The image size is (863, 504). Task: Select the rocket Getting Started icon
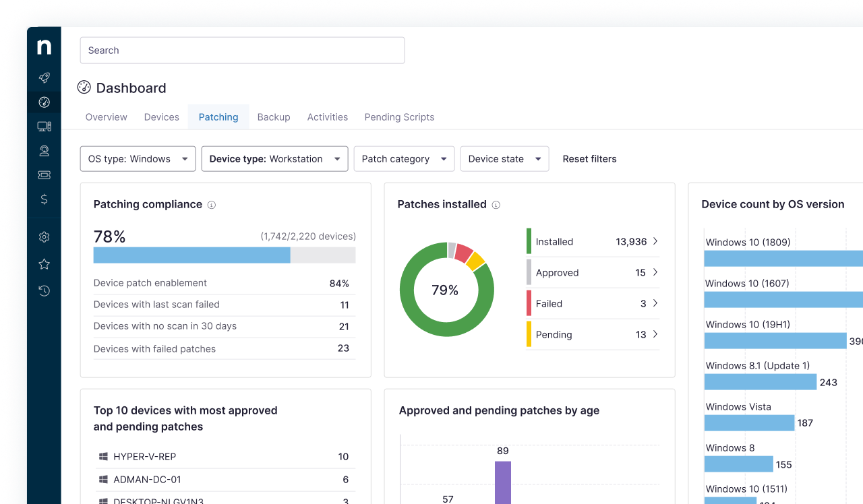[44, 77]
